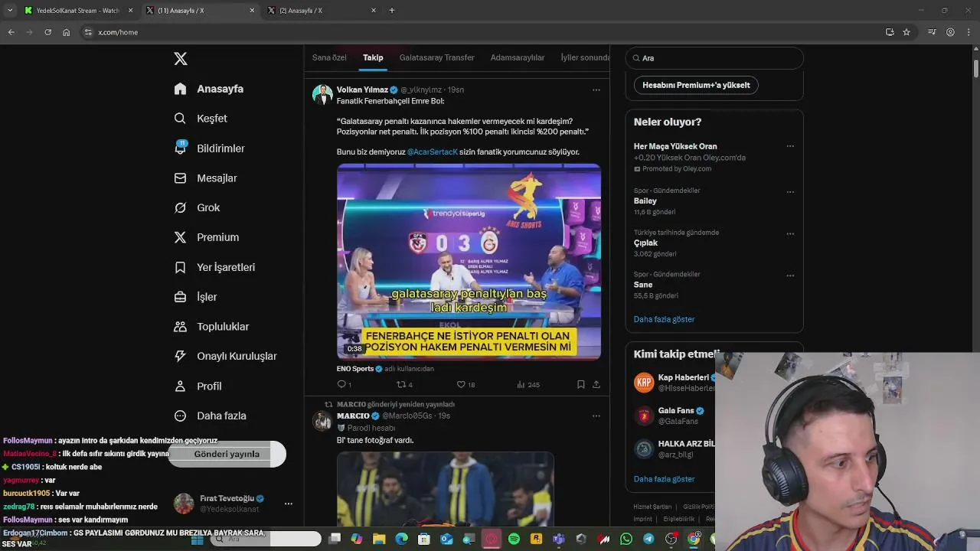Open Kap Haberleri suggested account
This screenshot has width=980, height=551.
coord(674,383)
